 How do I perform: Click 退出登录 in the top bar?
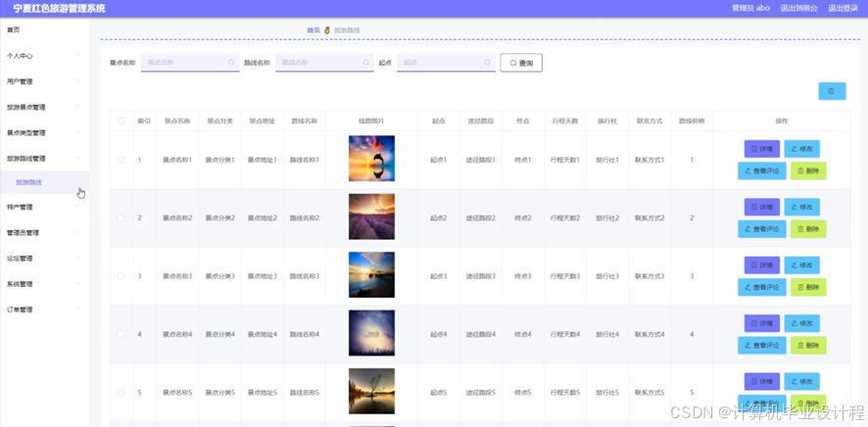[x=844, y=8]
